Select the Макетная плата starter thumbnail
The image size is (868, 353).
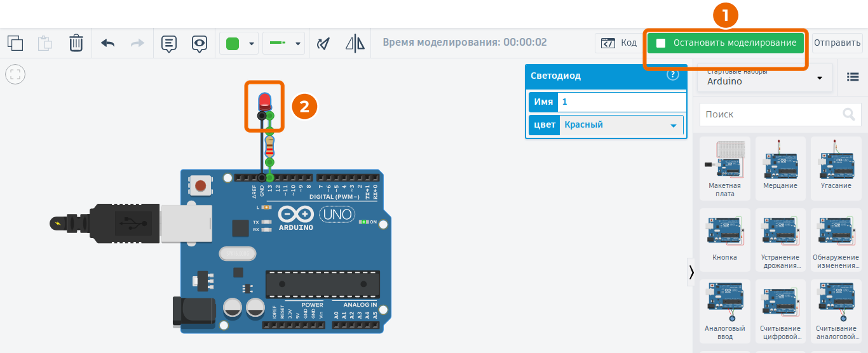pos(725,168)
